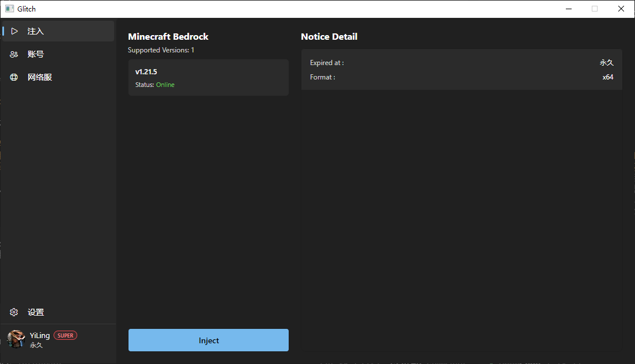Click the play triangle icon beside 注入
Image resolution: width=635 pixels, height=364 pixels.
point(14,31)
